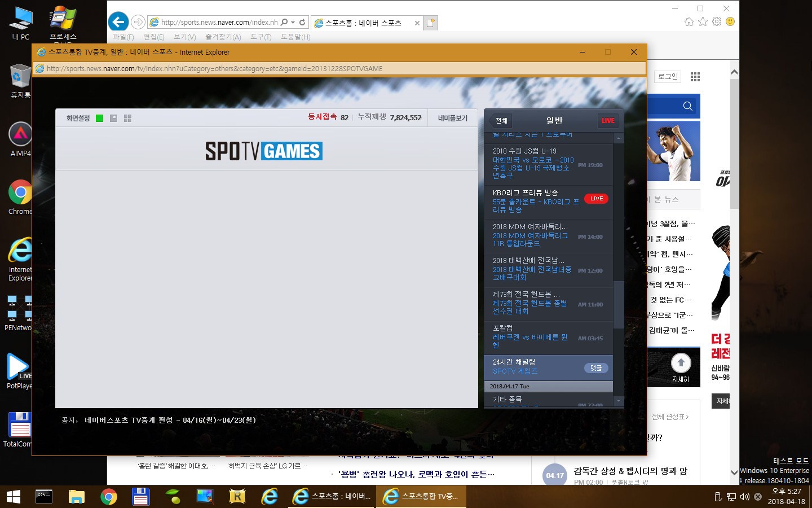Image resolution: width=812 pixels, height=508 pixels.
Task: Open the address bar dropdown arrow
Action: tap(293, 23)
